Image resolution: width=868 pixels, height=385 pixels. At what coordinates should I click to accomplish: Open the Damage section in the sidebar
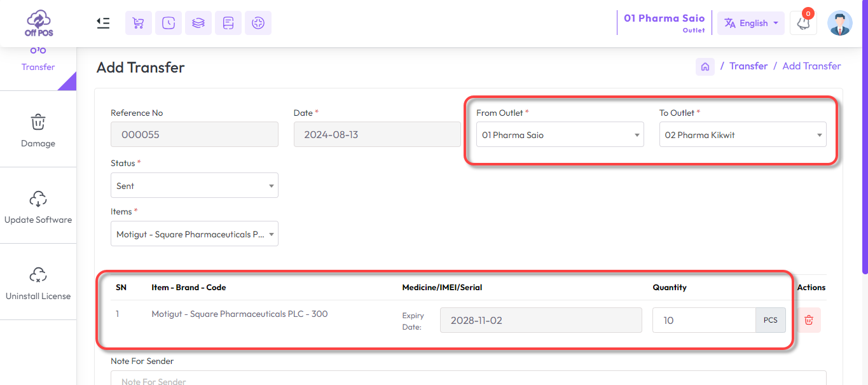coord(38,129)
